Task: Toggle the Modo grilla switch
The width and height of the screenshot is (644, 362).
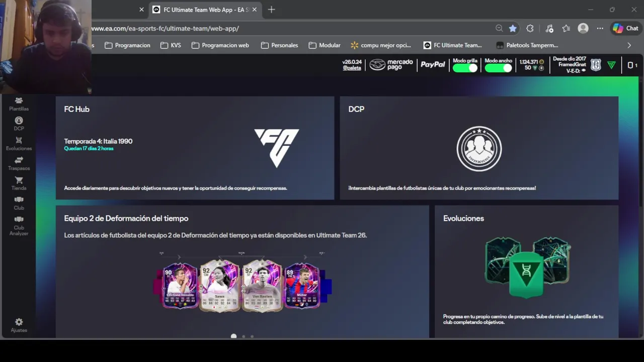Action: tap(465, 68)
